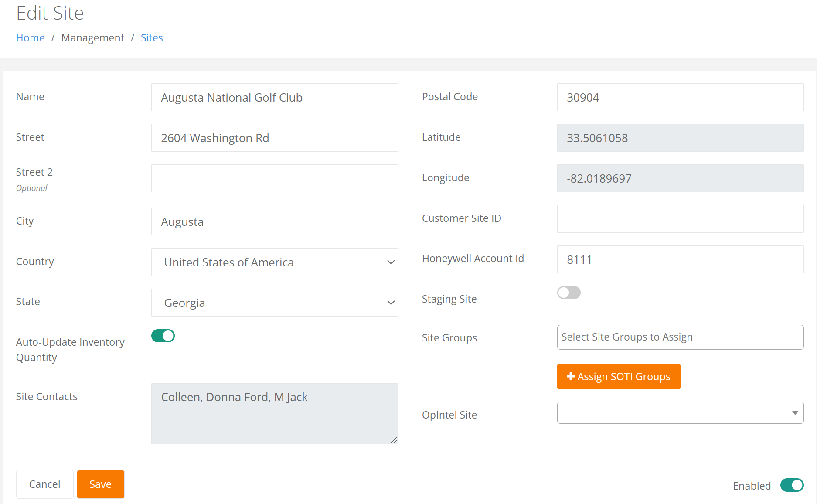Toggle the Enabled switch
This screenshot has width=817, height=504.
[x=792, y=485]
